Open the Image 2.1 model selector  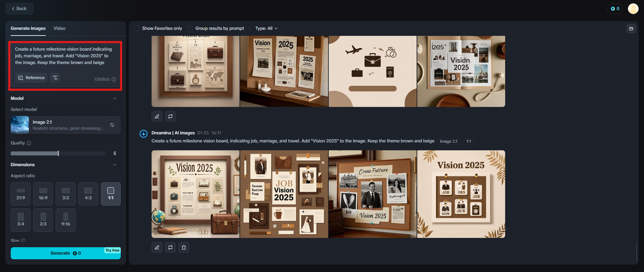(65, 125)
